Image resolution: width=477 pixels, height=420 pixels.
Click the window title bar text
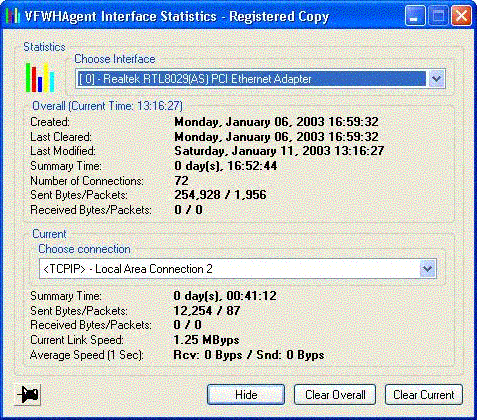177,16
